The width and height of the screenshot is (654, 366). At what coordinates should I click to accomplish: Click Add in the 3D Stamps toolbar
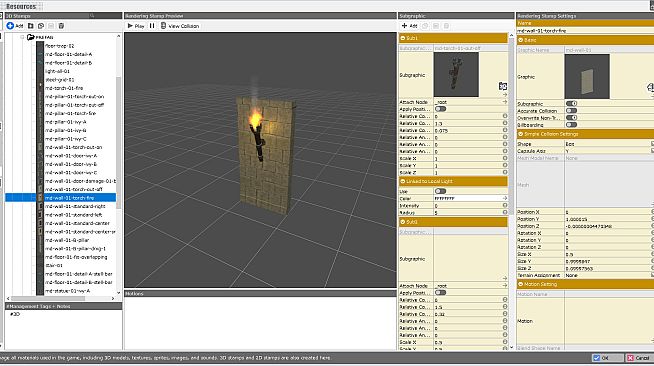15,26
